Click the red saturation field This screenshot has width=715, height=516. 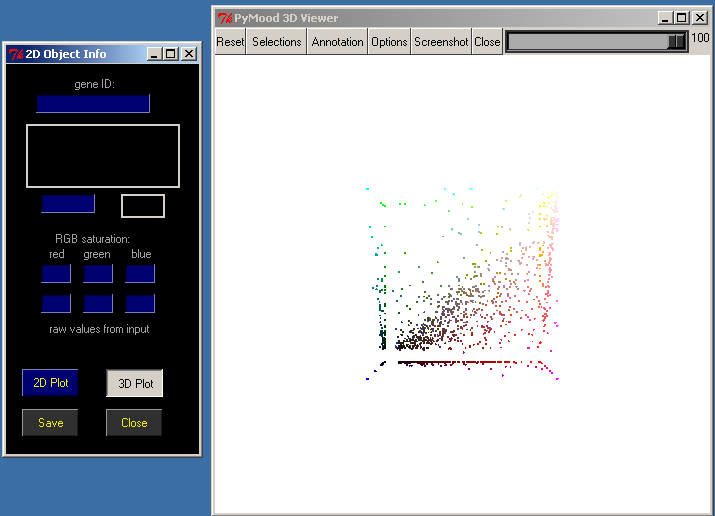click(56, 273)
